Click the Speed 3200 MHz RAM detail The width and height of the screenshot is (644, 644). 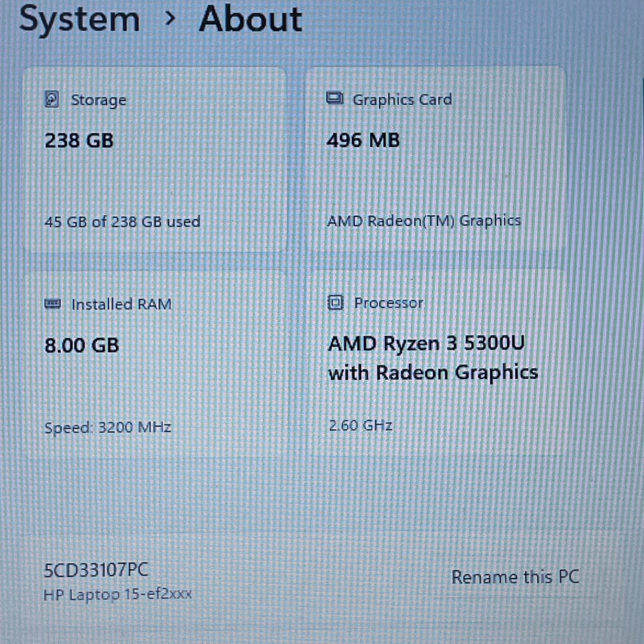[108, 427]
